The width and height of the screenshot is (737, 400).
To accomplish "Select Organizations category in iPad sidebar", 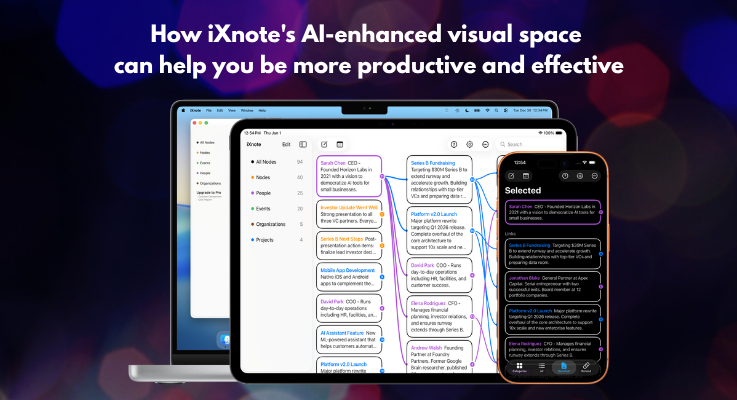I will pyautogui.click(x=276, y=224).
